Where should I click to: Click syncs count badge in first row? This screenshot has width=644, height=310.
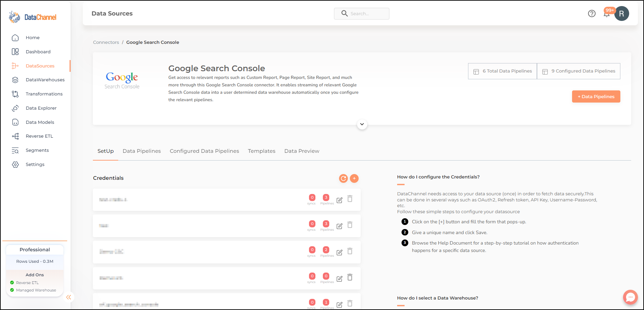[x=312, y=198]
